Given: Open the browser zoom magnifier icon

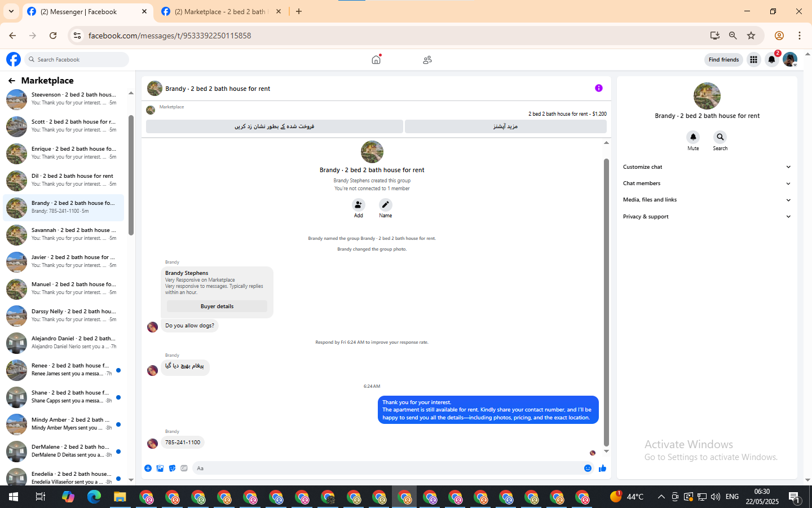Looking at the screenshot, I should [733, 36].
